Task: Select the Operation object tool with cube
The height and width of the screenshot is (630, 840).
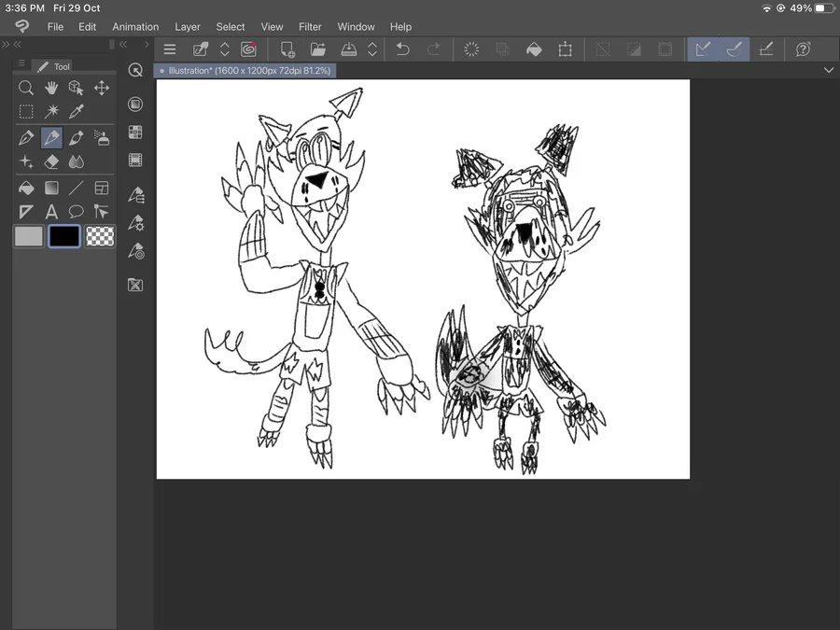Action: [x=77, y=88]
